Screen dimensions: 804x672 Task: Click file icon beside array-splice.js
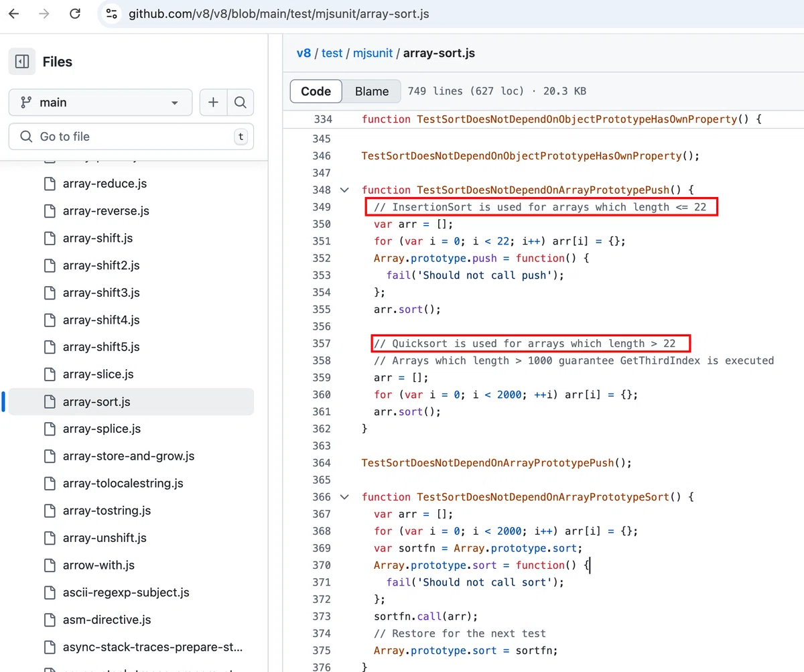coord(49,429)
